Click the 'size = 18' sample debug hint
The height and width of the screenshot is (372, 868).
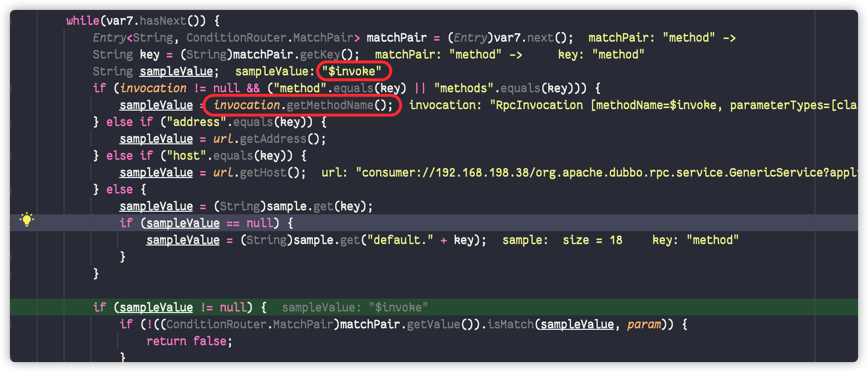click(592, 240)
